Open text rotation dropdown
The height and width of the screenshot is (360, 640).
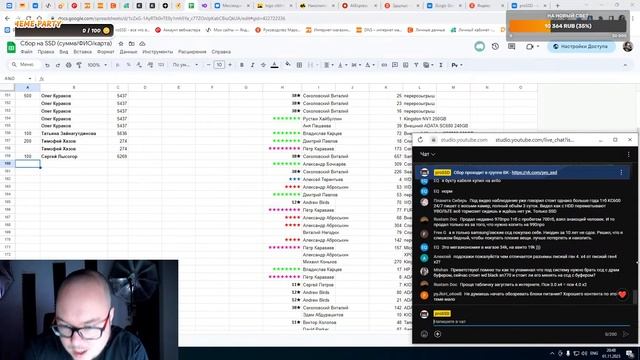[369, 65]
